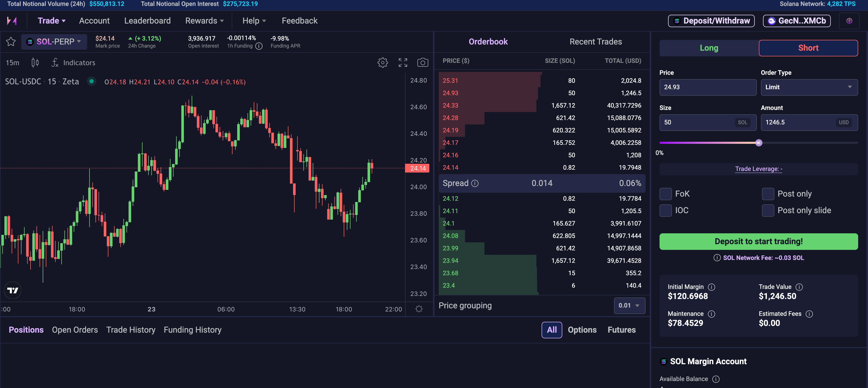The width and height of the screenshot is (868, 388).
Task: Check the Post only option
Action: pyautogui.click(x=768, y=194)
